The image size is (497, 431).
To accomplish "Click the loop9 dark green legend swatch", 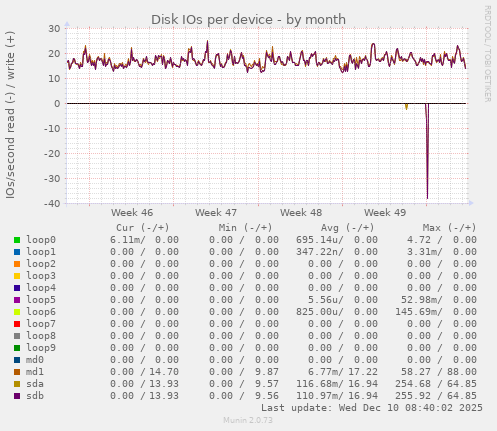I will pos(17,348).
